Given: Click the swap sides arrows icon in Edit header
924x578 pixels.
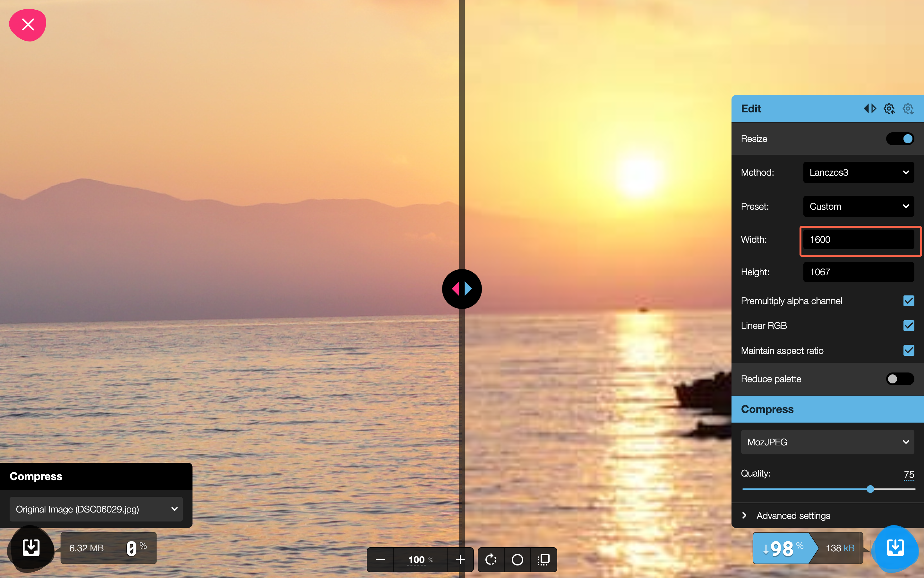Looking at the screenshot, I should [x=870, y=109].
